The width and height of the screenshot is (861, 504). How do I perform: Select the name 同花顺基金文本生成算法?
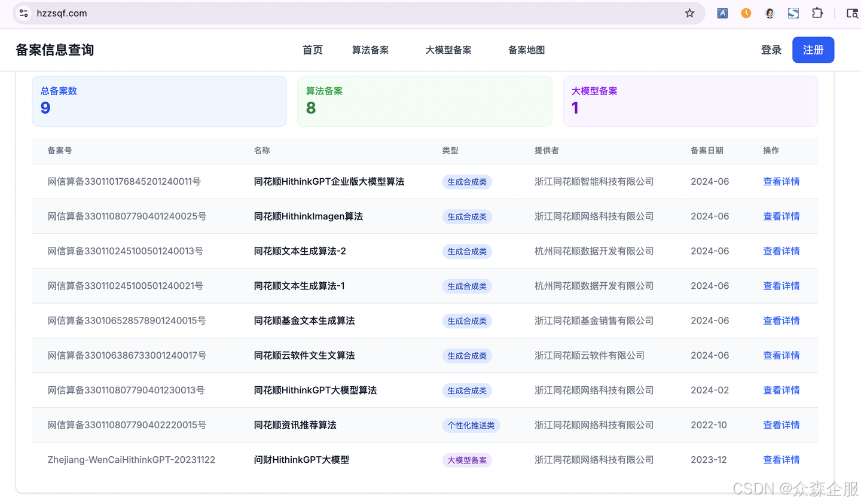point(304,320)
